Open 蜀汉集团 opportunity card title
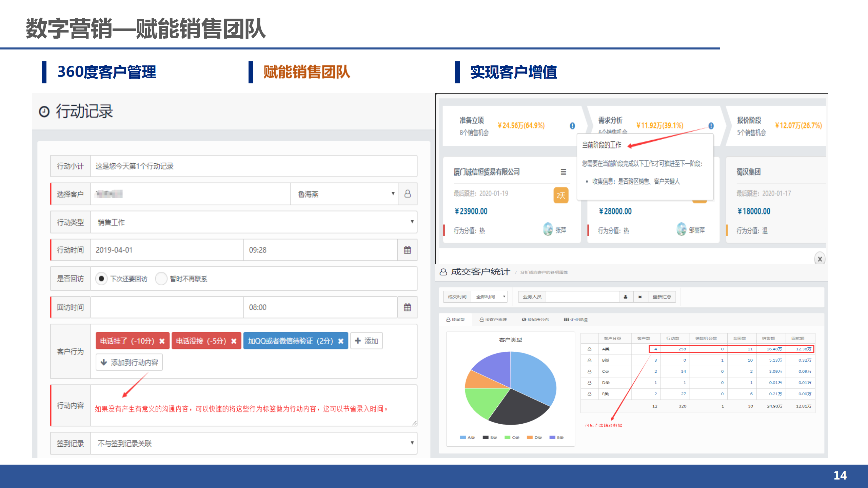Image resolution: width=868 pixels, height=488 pixels. point(748,172)
